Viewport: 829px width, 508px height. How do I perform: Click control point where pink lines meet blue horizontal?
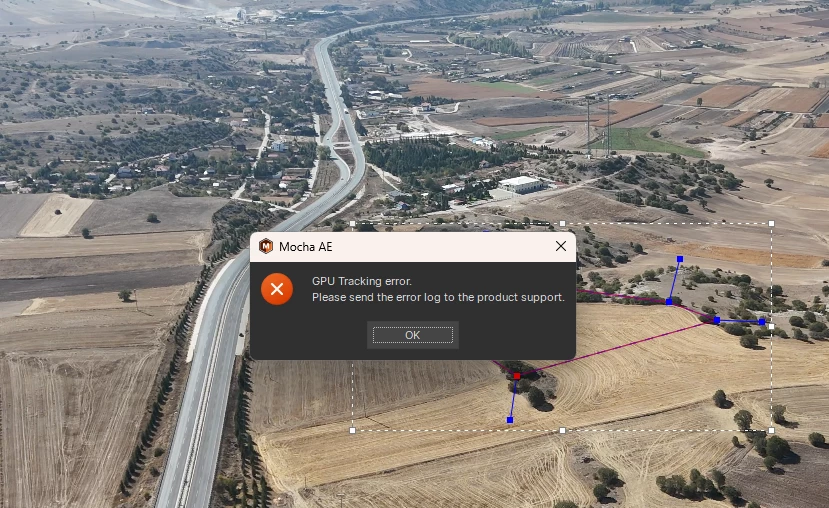pyautogui.click(x=717, y=320)
